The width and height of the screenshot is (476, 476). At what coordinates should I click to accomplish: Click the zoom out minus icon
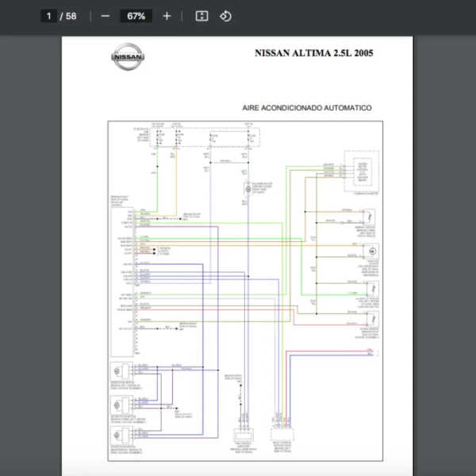[106, 16]
